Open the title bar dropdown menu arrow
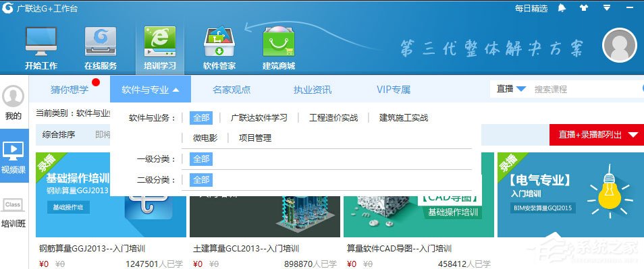The width and height of the screenshot is (644, 269). (x=607, y=7)
